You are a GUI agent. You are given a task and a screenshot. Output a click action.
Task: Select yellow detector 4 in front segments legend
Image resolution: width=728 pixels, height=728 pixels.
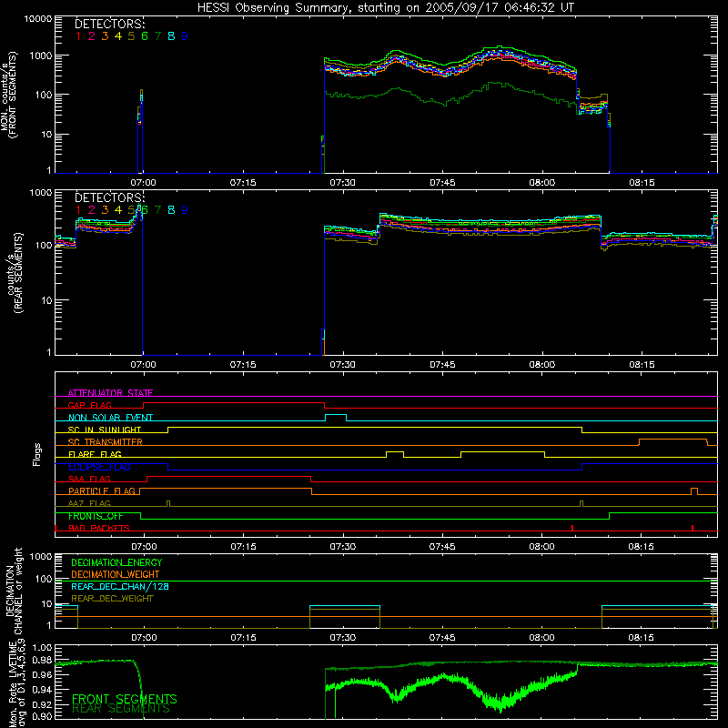point(118,36)
